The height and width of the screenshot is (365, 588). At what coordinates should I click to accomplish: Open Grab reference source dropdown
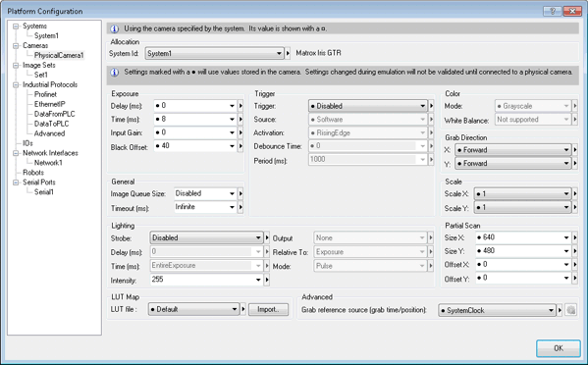pos(497,310)
